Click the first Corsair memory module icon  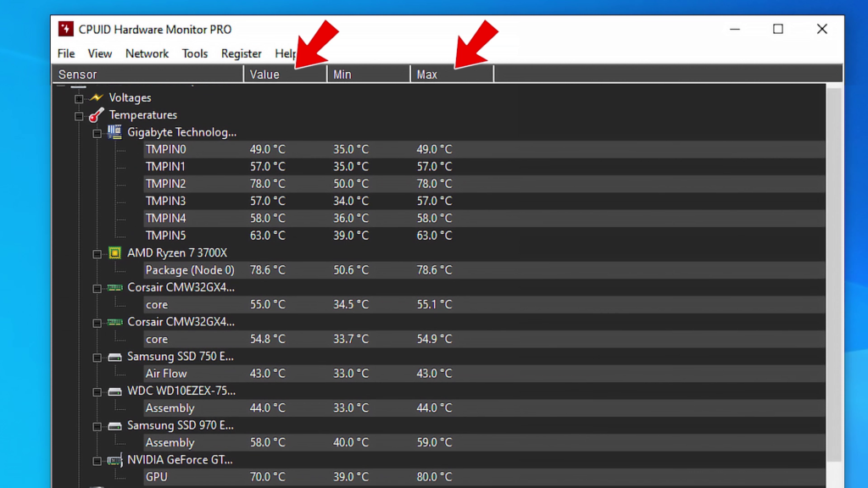click(114, 287)
